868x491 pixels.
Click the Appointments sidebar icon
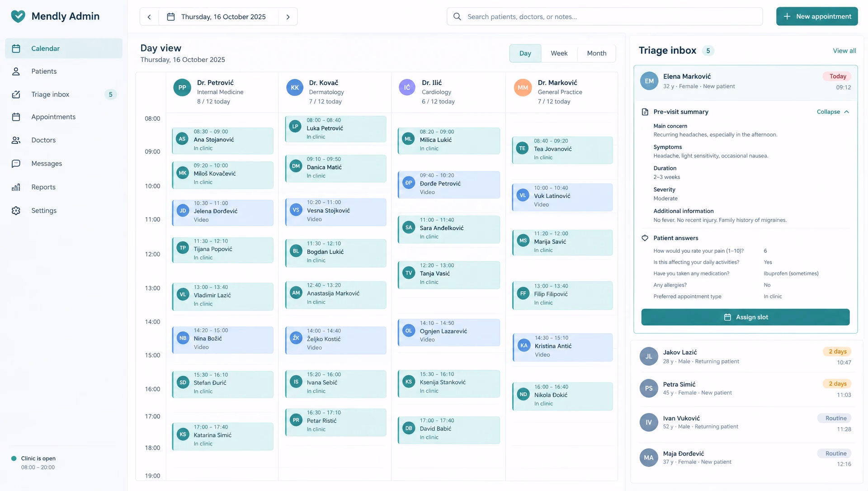point(16,117)
